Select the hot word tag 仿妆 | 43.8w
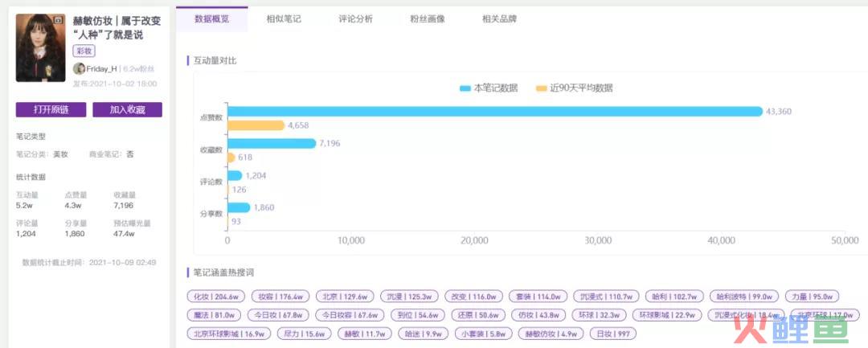Image resolution: width=868 pixels, height=348 pixels. pyautogui.click(x=538, y=315)
